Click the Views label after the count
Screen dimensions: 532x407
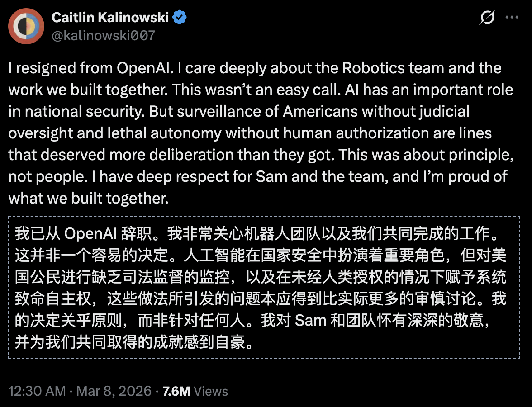click(210, 391)
